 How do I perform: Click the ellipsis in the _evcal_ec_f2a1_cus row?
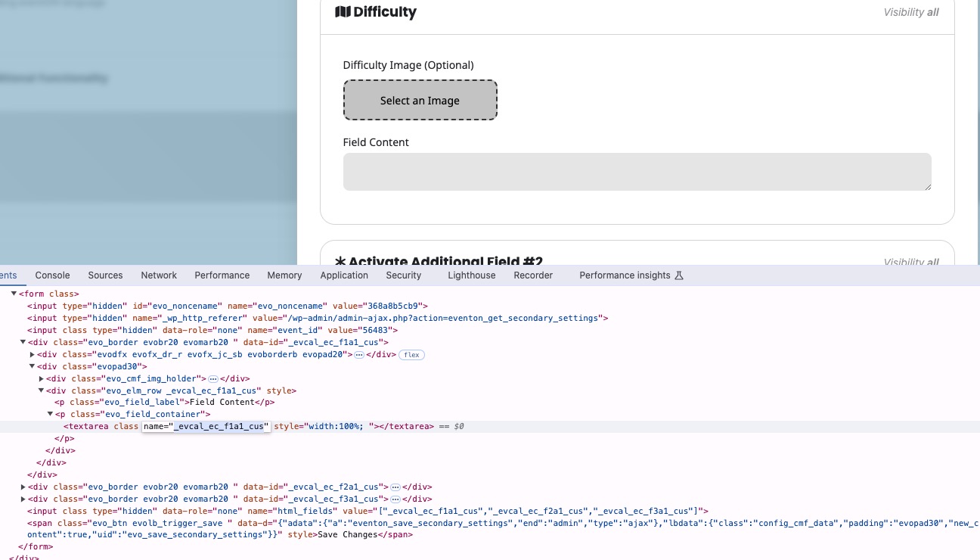(x=395, y=487)
